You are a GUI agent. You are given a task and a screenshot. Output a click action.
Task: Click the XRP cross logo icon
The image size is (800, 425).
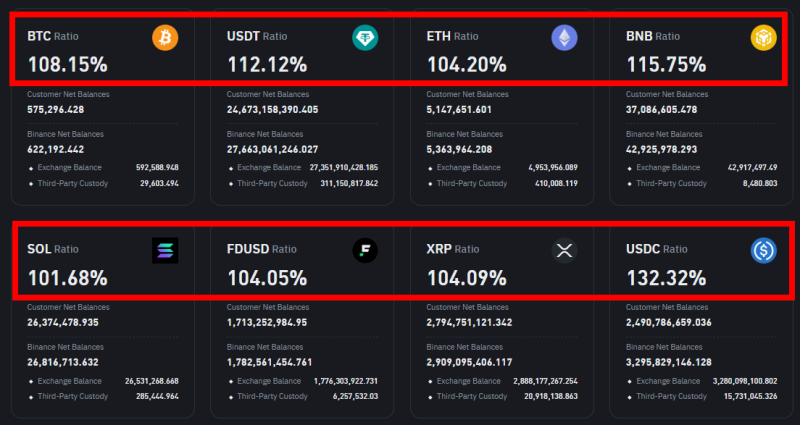(x=564, y=251)
